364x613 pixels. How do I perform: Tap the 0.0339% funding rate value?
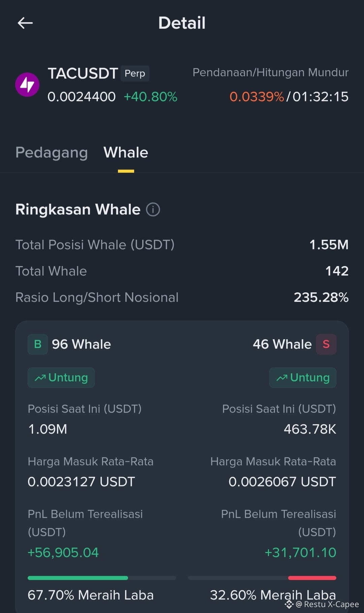[x=257, y=97]
